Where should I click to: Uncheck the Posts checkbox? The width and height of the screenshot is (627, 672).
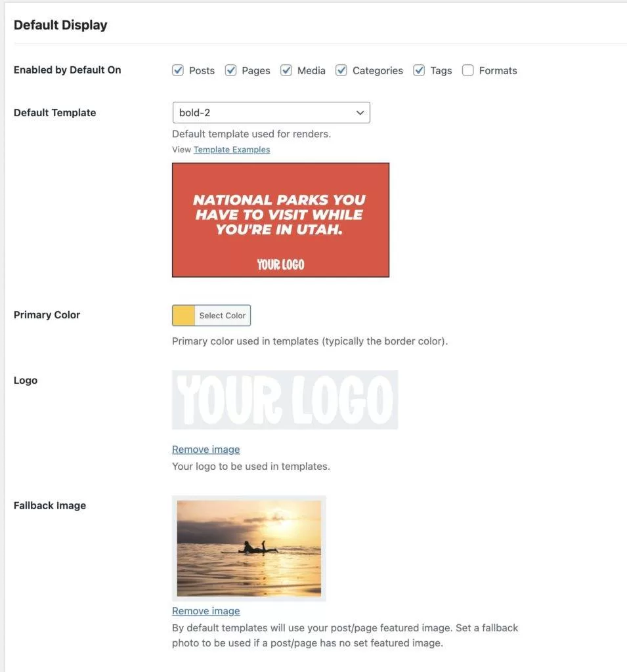[x=178, y=70]
